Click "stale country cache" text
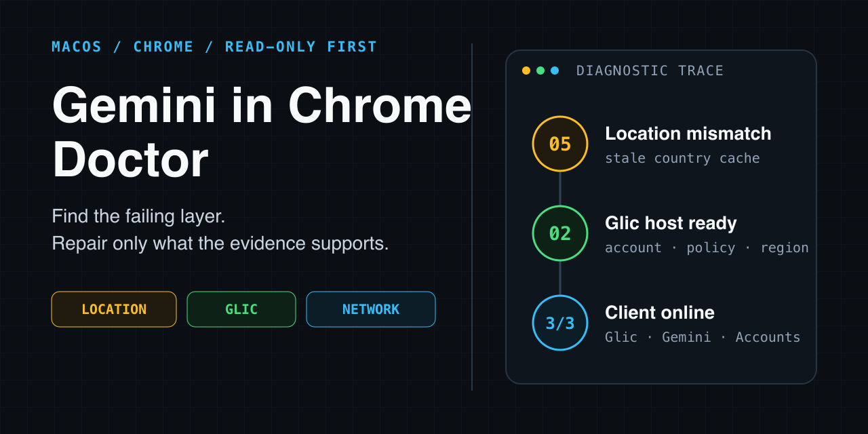The image size is (868, 434). pyautogui.click(x=682, y=158)
